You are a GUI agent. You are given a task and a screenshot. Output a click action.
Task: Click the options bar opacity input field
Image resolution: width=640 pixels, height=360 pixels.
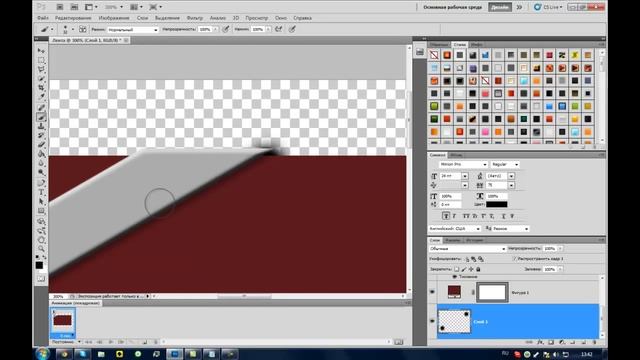pos(205,29)
